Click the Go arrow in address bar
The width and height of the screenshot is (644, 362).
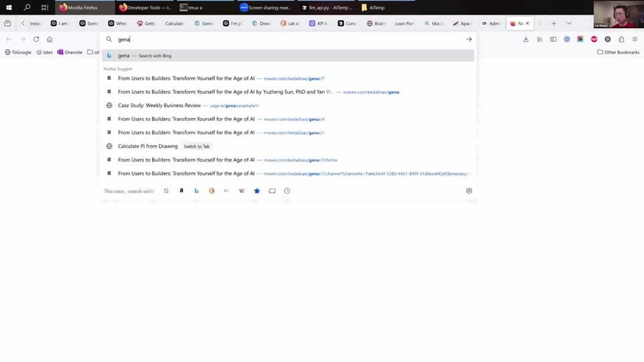coord(469,40)
